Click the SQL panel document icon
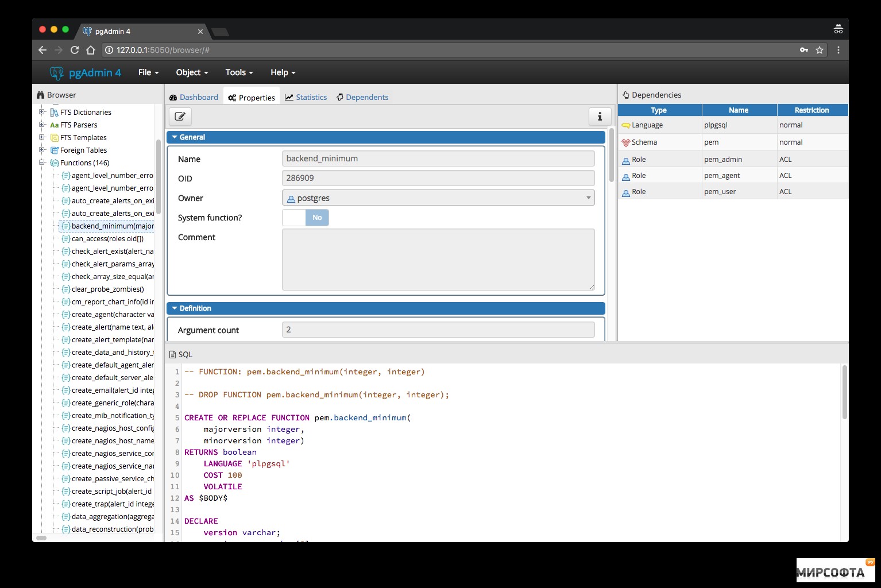 (172, 354)
